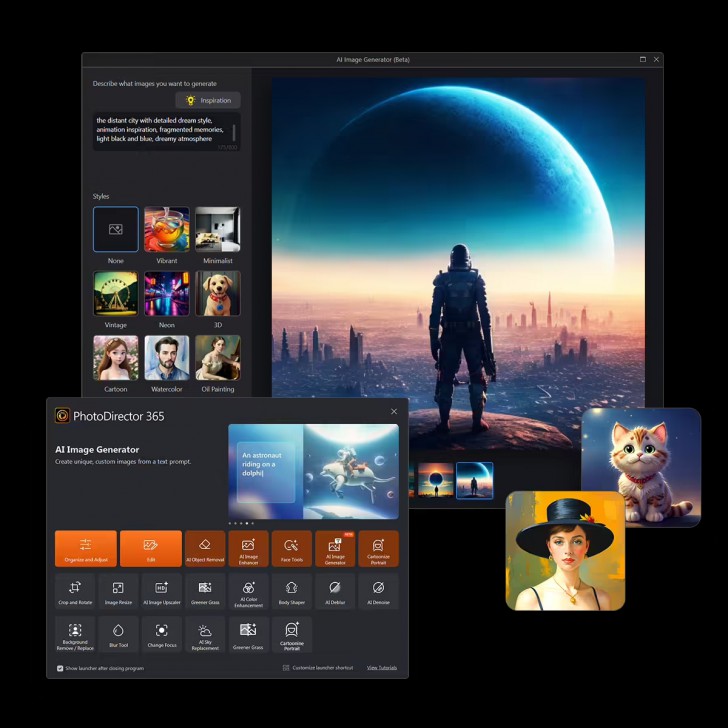Open Greener Grass beside AI Image Upscaler
Screen dimensions: 728x728
pyautogui.click(x=205, y=591)
